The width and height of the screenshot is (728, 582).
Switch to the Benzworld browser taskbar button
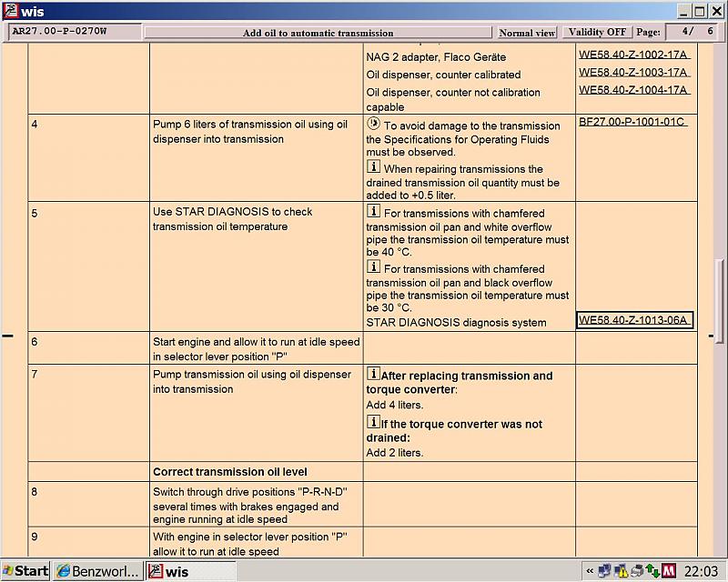point(97,571)
